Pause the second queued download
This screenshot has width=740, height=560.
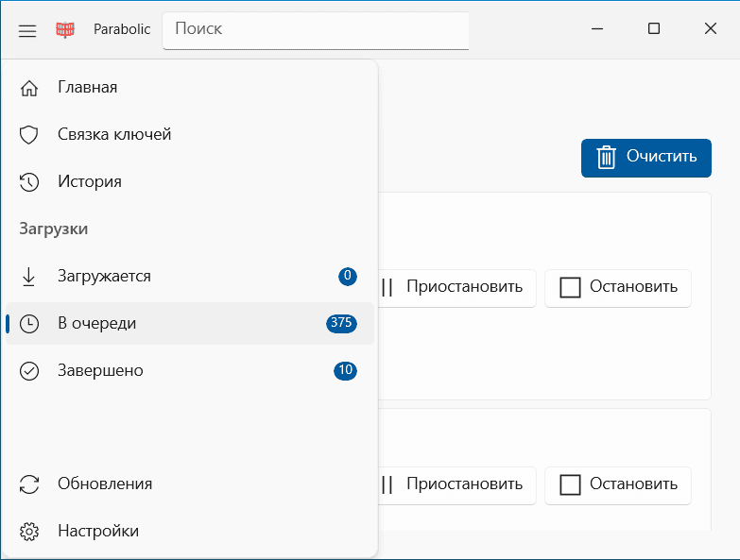[456, 485]
